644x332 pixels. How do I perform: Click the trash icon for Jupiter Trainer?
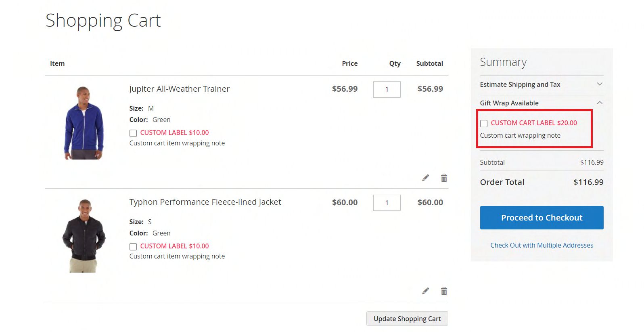coord(444,178)
